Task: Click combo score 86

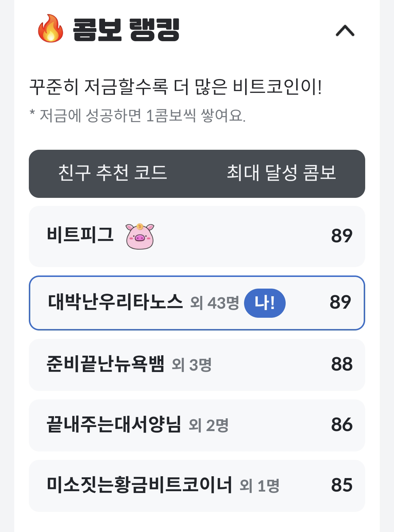Action: [x=342, y=425]
